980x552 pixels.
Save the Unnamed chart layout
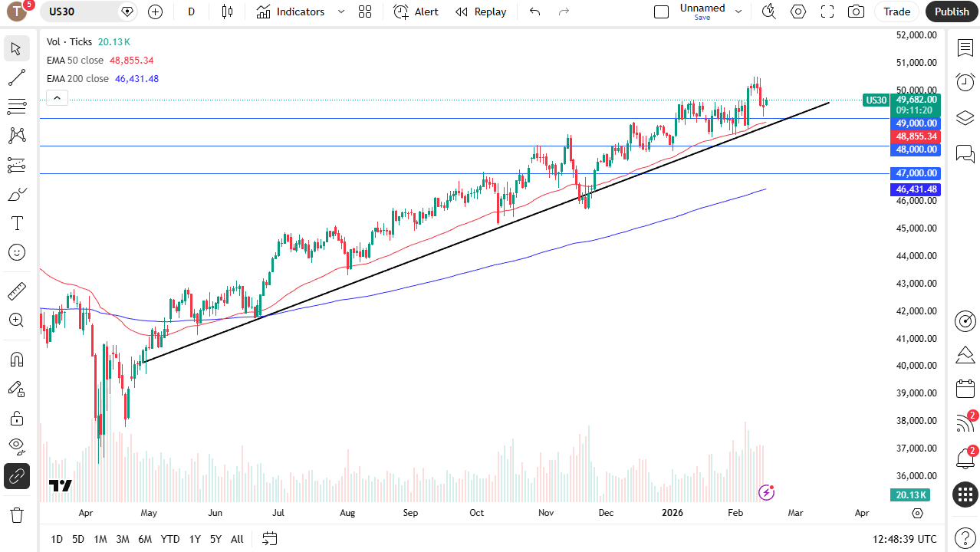click(702, 18)
